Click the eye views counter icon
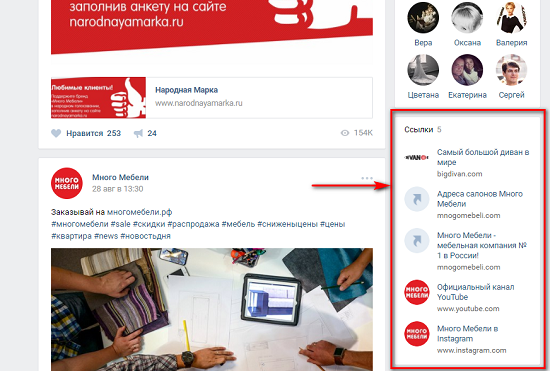The width and height of the screenshot is (550, 371). point(345,133)
